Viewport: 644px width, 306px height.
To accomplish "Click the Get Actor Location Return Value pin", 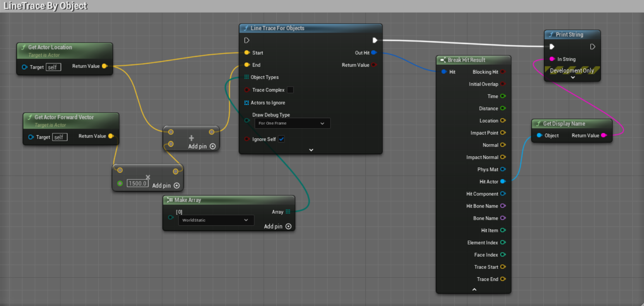I will point(104,66).
